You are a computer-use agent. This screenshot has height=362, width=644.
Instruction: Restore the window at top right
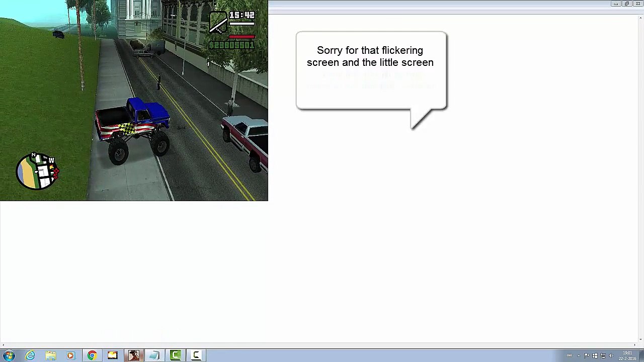click(627, 4)
